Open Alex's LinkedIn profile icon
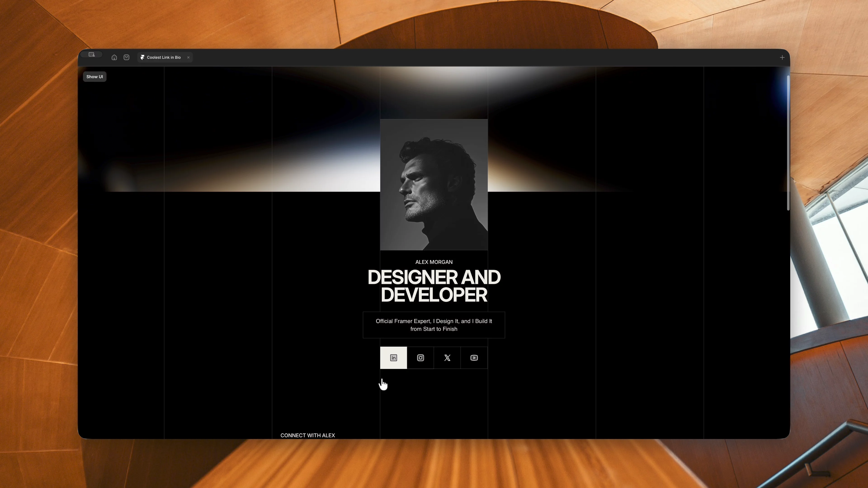 point(394,358)
